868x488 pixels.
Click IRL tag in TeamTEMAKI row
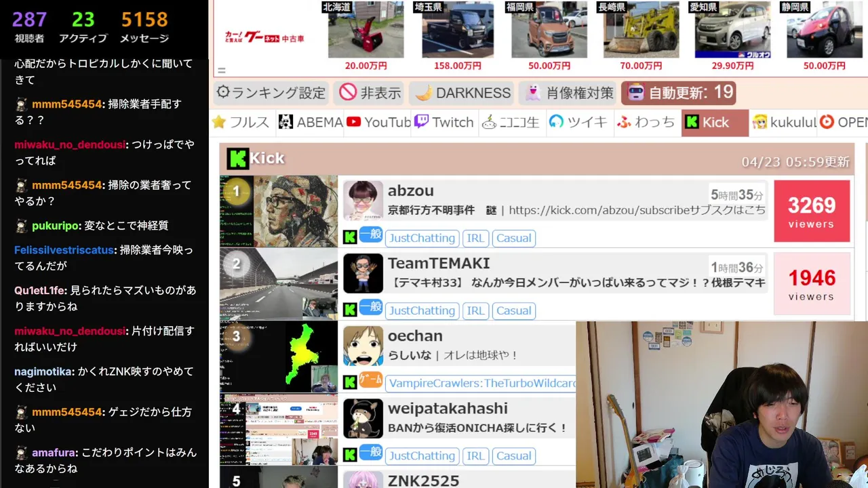[x=475, y=310]
